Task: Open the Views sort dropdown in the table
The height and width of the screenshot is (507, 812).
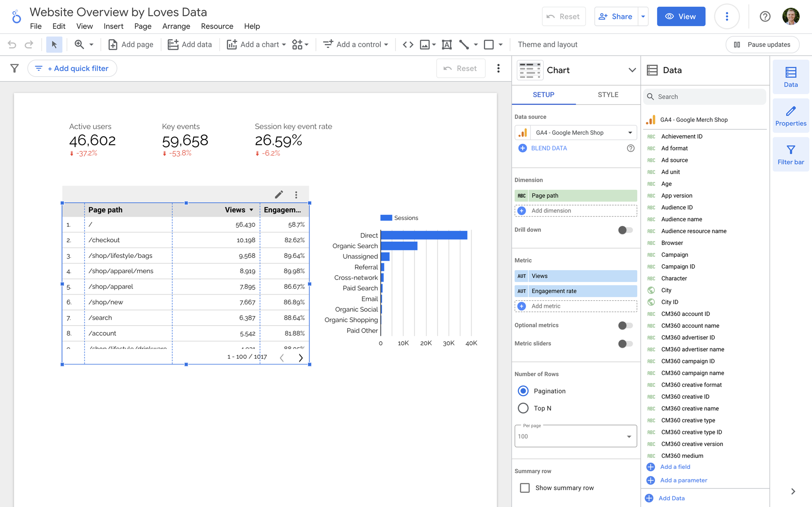Action: (x=251, y=209)
